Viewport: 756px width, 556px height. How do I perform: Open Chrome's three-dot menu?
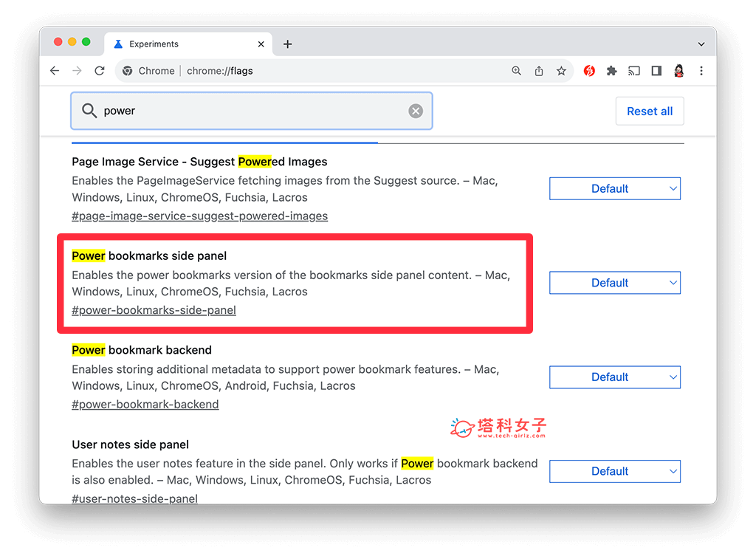pyautogui.click(x=701, y=71)
